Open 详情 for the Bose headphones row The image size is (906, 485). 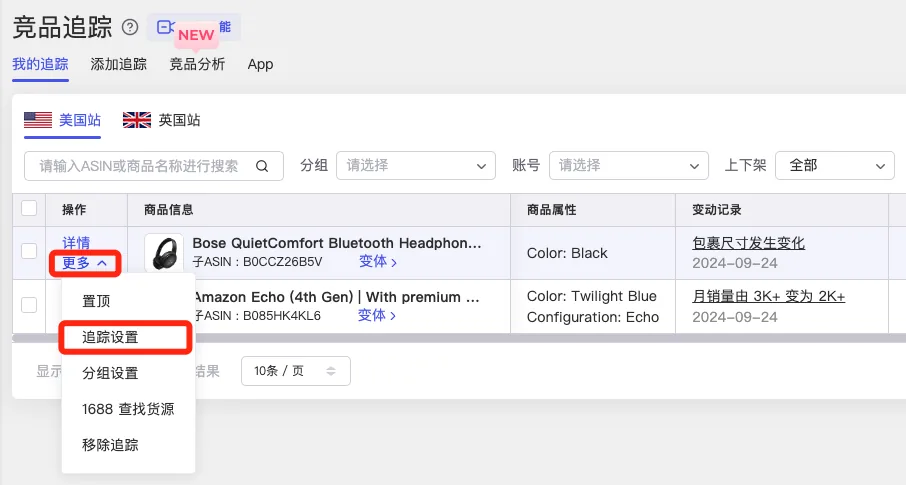click(x=76, y=243)
